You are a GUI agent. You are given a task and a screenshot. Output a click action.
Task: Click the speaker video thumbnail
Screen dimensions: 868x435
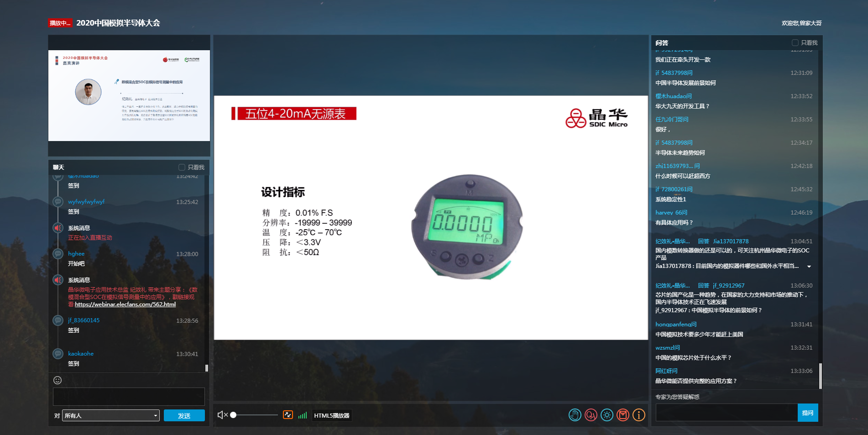point(129,95)
